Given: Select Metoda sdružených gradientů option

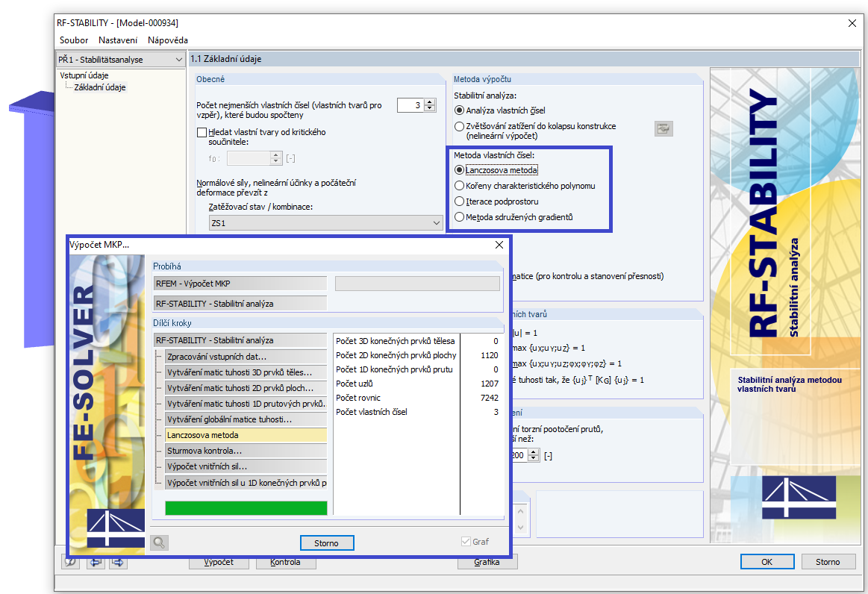Looking at the screenshot, I should [459, 217].
